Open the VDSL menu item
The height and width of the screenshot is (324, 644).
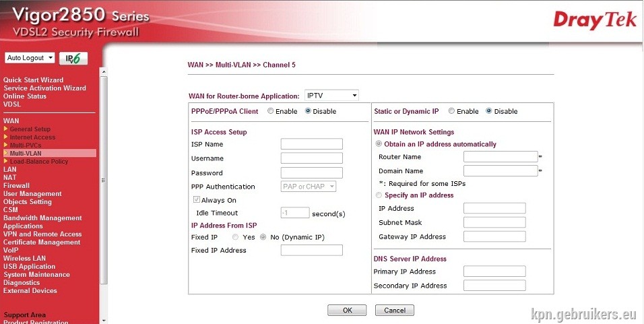[x=12, y=104]
